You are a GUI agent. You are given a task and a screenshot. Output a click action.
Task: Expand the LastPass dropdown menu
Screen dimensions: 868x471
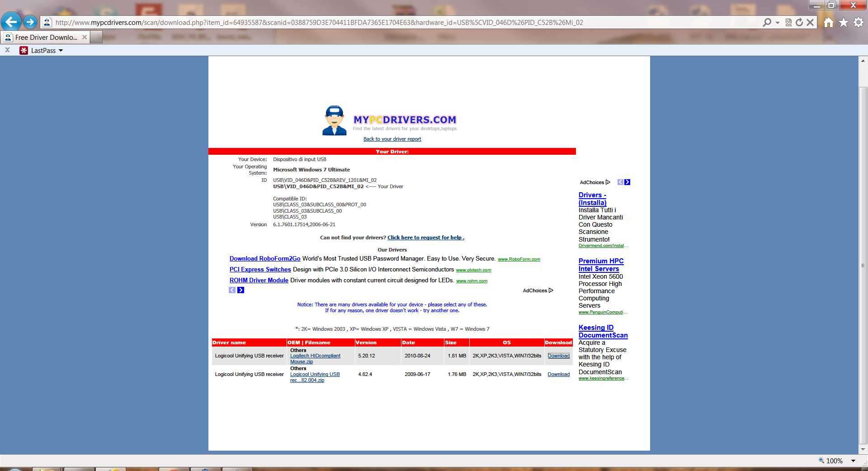pyautogui.click(x=61, y=51)
